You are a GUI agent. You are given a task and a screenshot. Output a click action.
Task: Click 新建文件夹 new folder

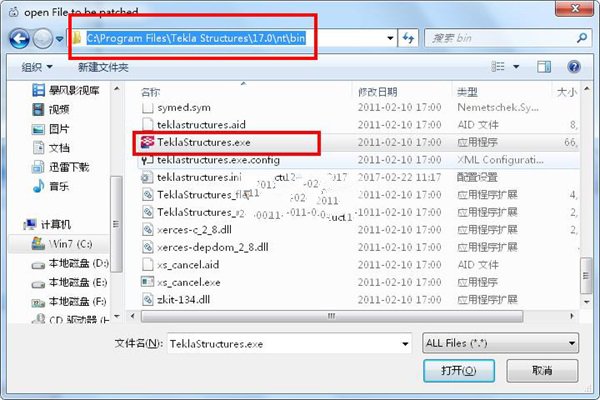click(103, 67)
